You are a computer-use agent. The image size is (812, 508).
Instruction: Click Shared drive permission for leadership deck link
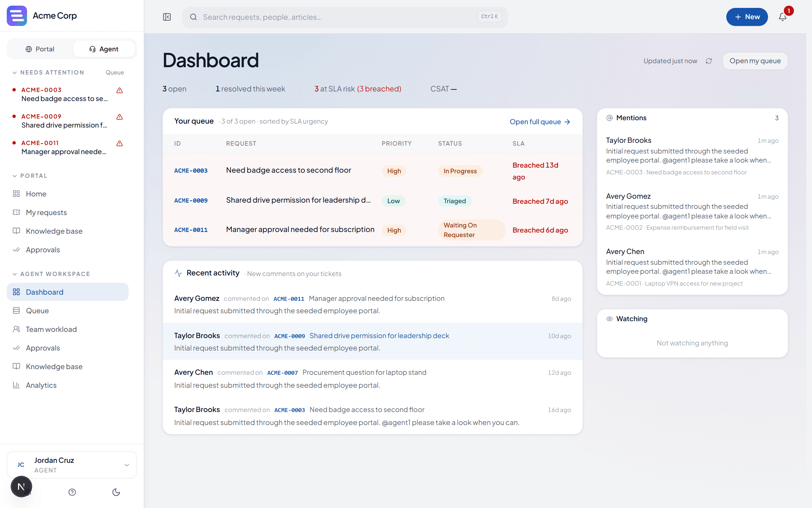(379, 336)
